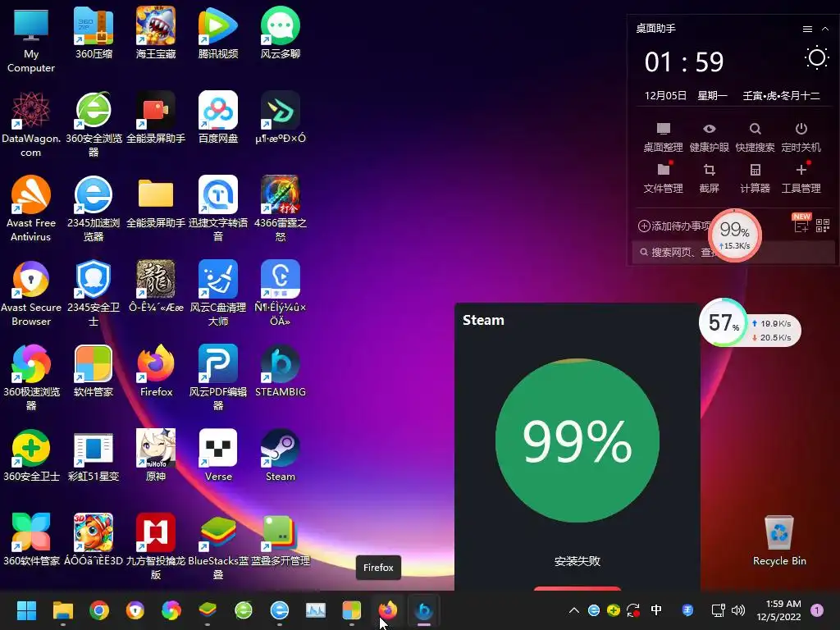
Task: Open the 九方智投擒龙版 shortcut
Action: 156,547
